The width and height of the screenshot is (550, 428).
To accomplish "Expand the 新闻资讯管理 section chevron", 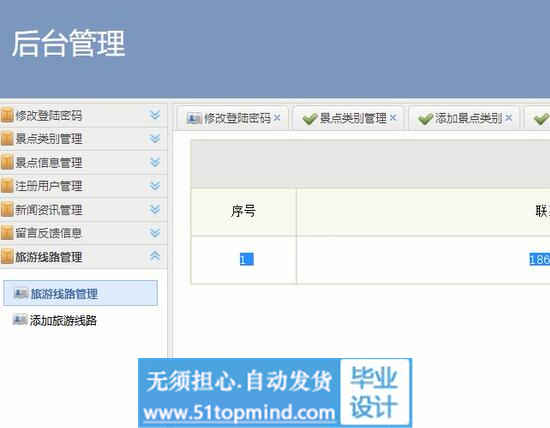I will click(x=155, y=209).
